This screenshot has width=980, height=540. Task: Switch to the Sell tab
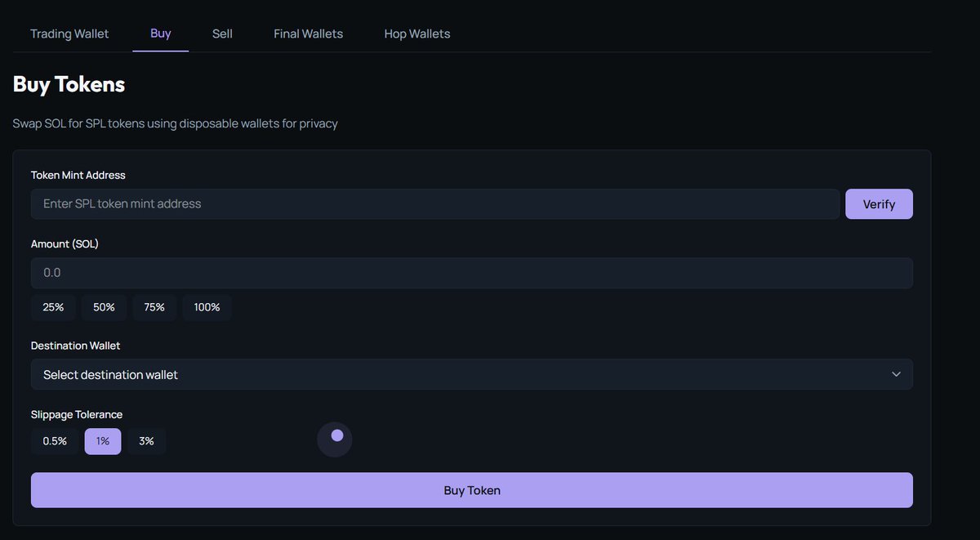pos(222,33)
